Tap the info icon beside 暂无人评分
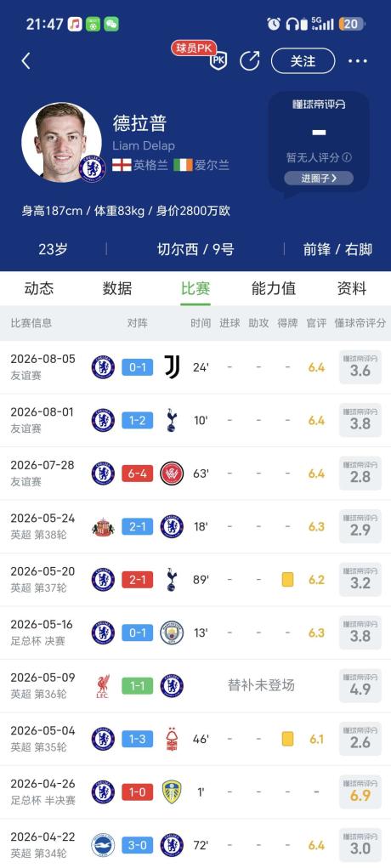The width and height of the screenshot is (391, 868). 347,157
